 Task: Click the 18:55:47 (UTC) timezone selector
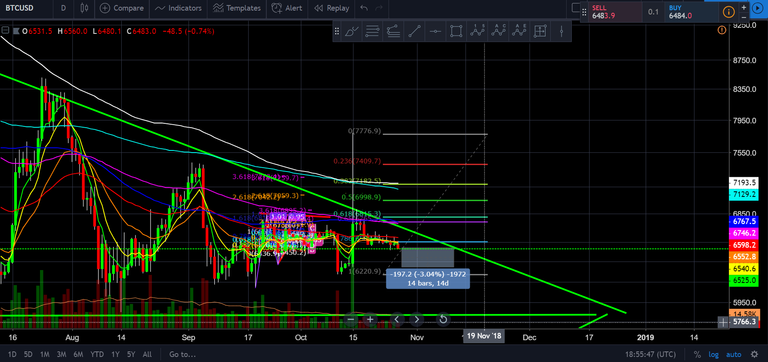coord(650,354)
